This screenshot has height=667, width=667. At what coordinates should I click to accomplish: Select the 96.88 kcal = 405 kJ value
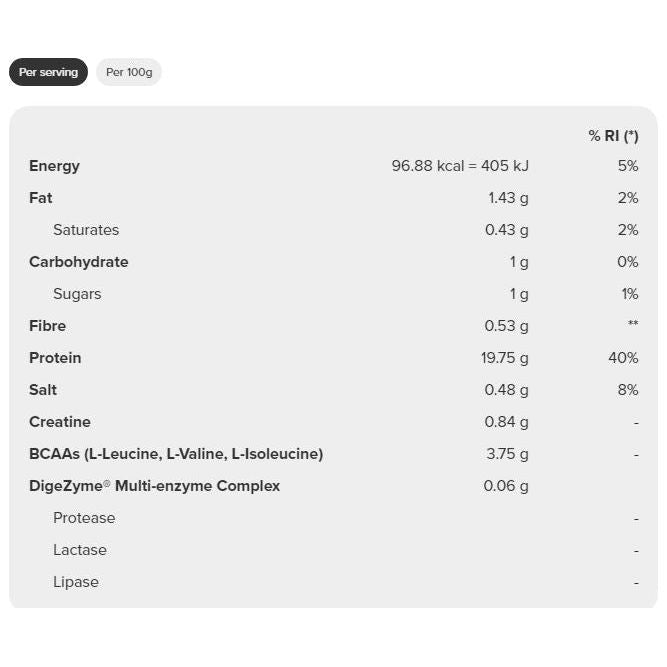460,166
